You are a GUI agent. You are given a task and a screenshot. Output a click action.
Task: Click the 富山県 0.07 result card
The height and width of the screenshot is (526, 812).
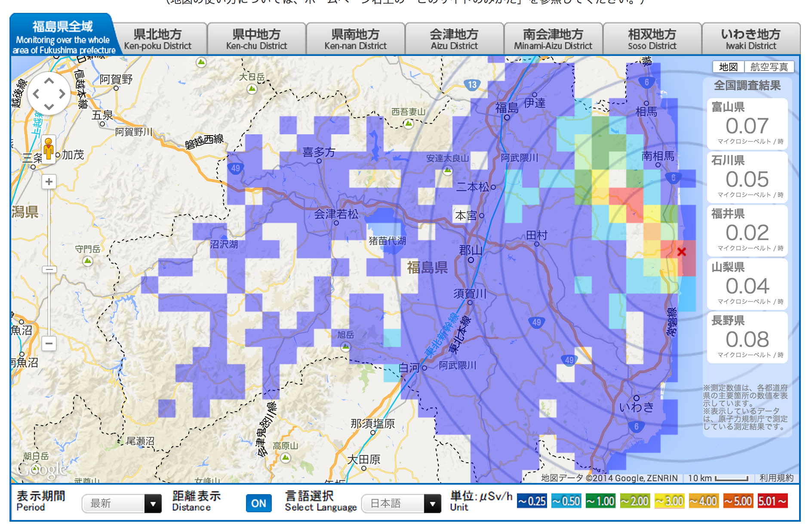tap(747, 124)
